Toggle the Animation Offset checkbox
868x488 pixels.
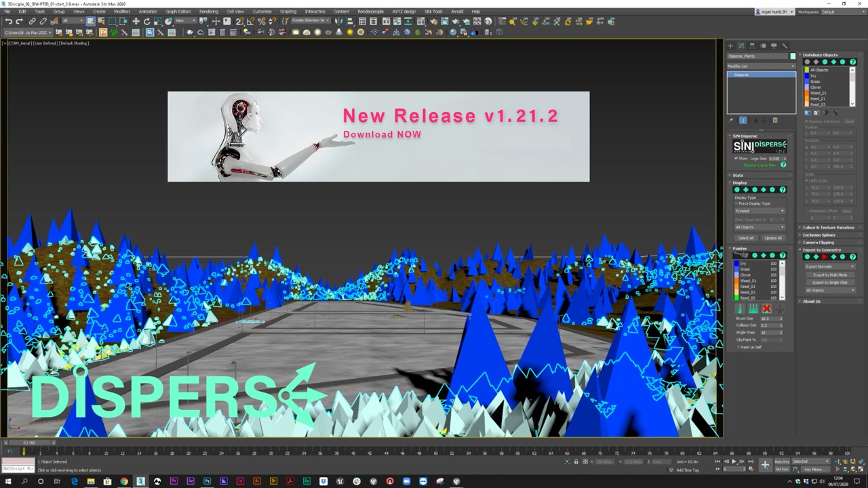(x=806, y=211)
